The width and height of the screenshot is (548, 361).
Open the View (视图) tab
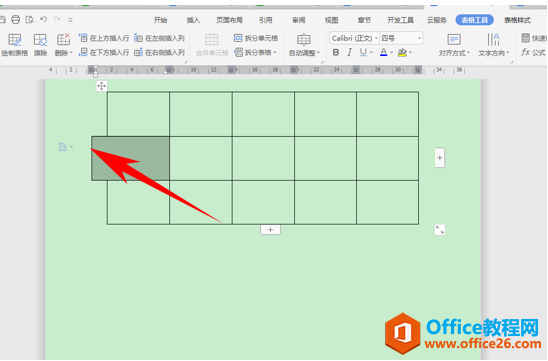pyautogui.click(x=331, y=20)
